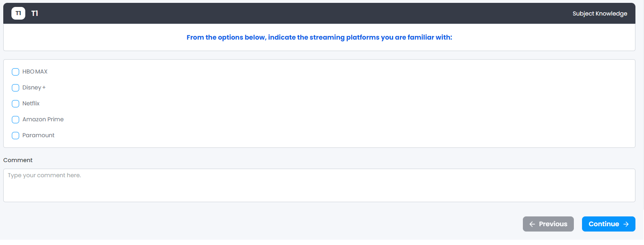This screenshot has width=644, height=245.
Task: Click the Comment field label
Action: tap(18, 160)
